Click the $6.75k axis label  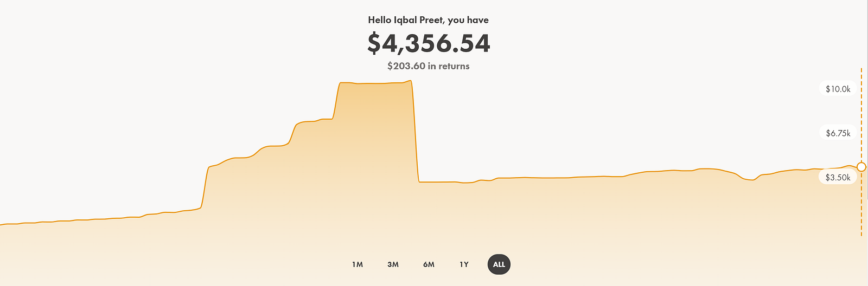coord(838,133)
